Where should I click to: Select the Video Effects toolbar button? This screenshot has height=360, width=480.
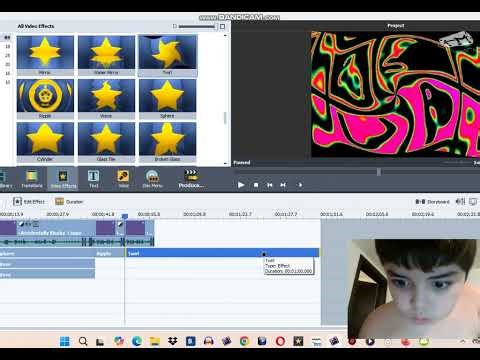pos(63,179)
